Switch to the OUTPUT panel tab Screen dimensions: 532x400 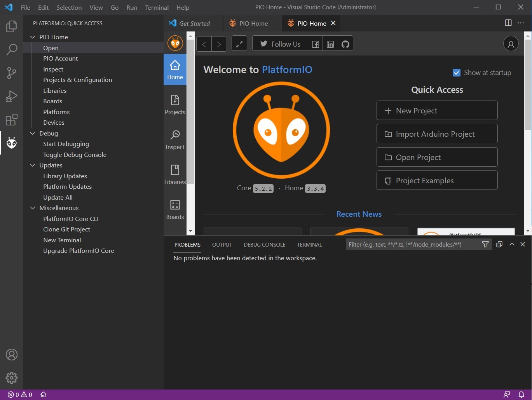click(x=222, y=245)
